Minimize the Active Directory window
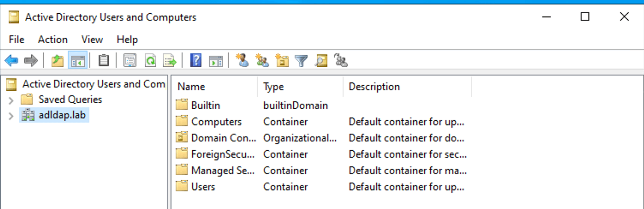The width and height of the screenshot is (644, 209). pos(546,17)
